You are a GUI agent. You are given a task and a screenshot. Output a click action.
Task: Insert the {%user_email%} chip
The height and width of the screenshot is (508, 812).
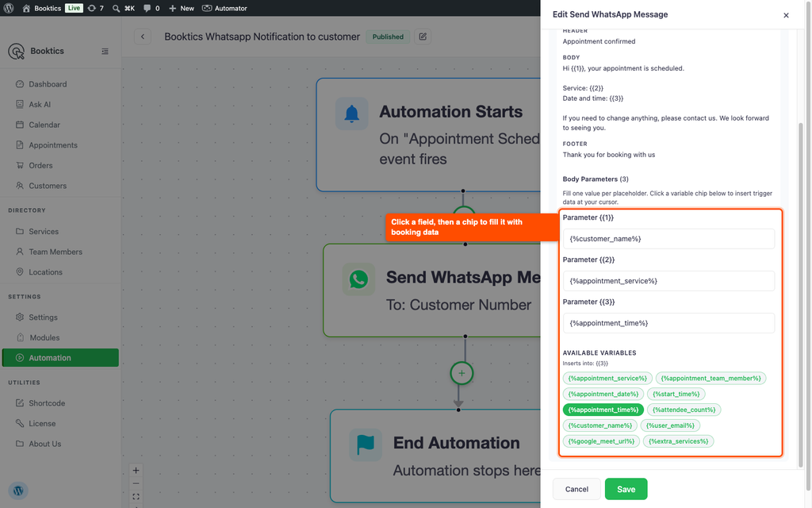[x=670, y=425]
